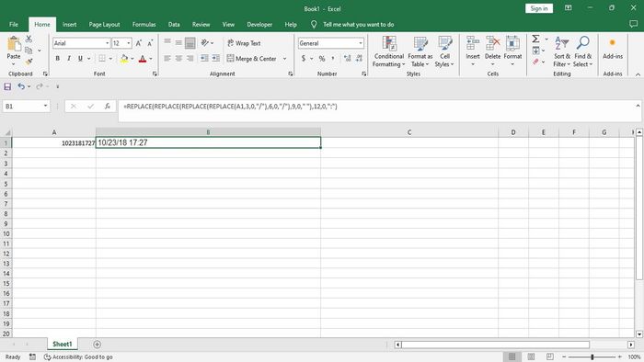Open Insert Function fx dialog
The width and height of the screenshot is (644, 362).
click(x=108, y=107)
